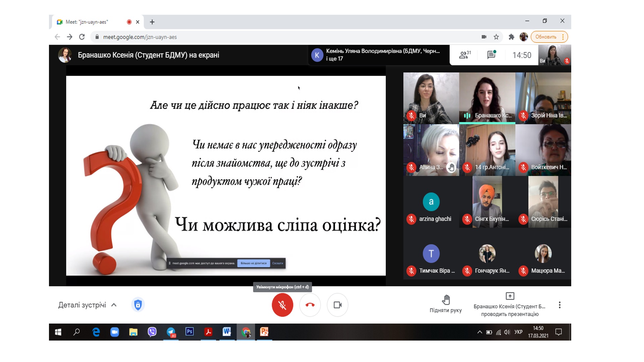644x362 pixels.
Task: Bookmark page with star icon
Action: [496, 37]
